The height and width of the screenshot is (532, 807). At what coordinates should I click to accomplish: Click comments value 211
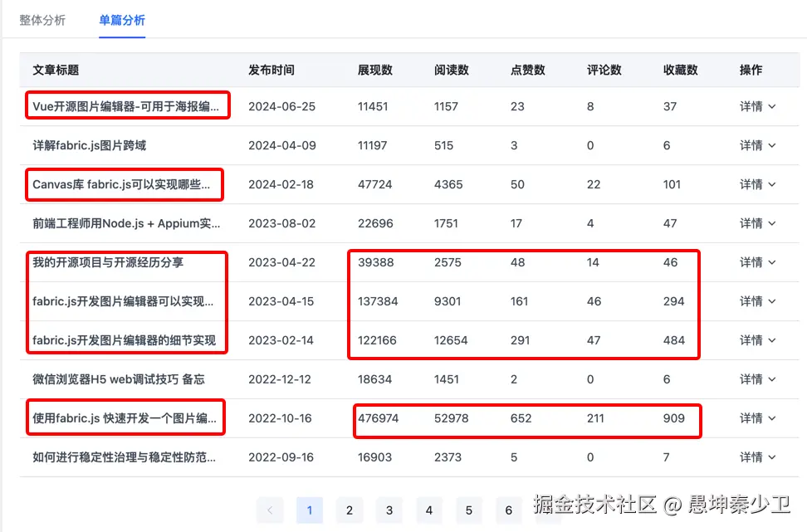click(595, 418)
